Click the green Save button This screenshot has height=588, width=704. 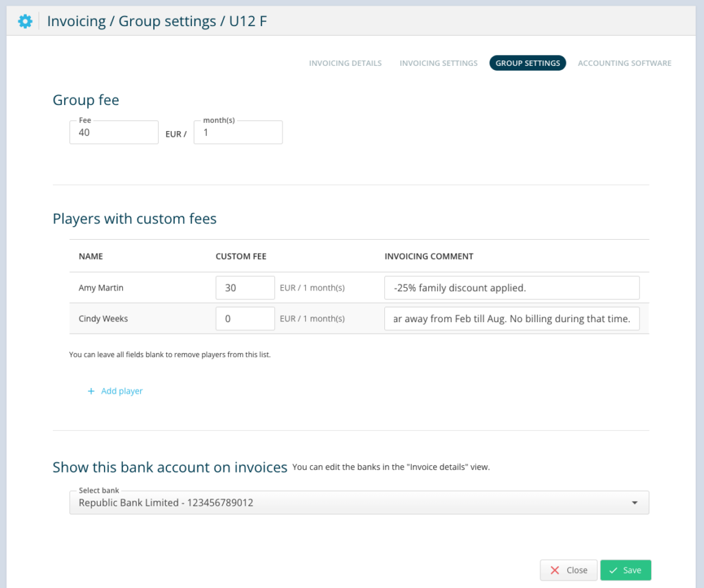(626, 570)
